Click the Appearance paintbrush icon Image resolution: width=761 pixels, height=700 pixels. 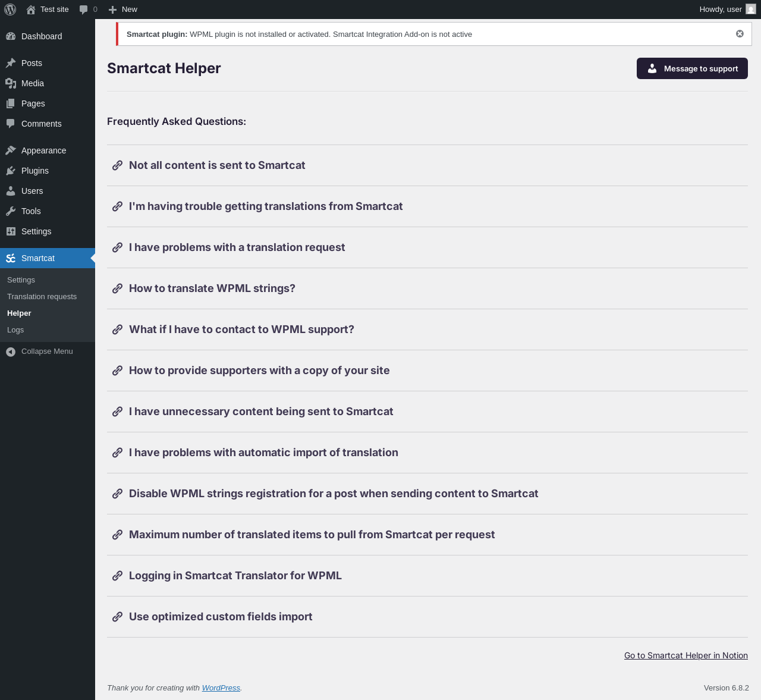point(11,150)
